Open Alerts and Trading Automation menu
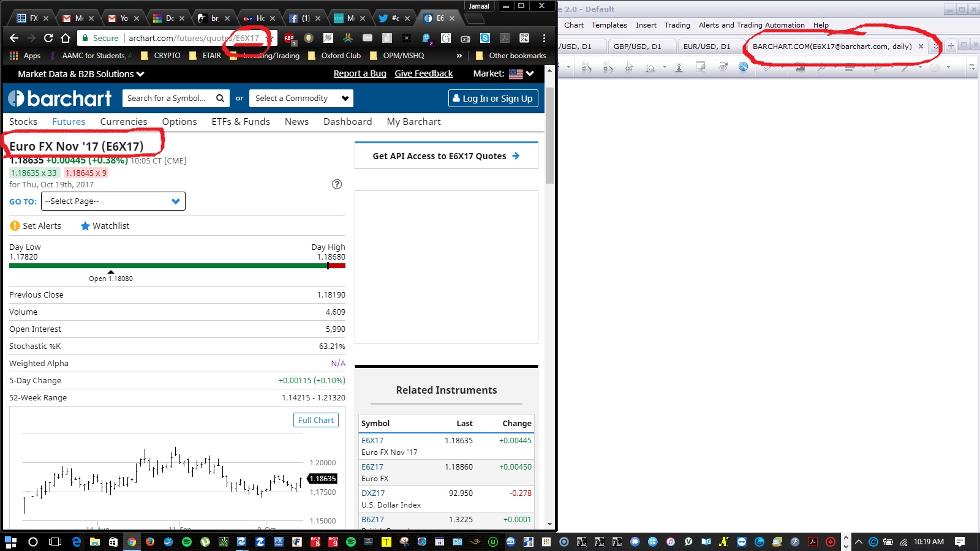Image resolution: width=980 pixels, height=551 pixels. (x=752, y=25)
